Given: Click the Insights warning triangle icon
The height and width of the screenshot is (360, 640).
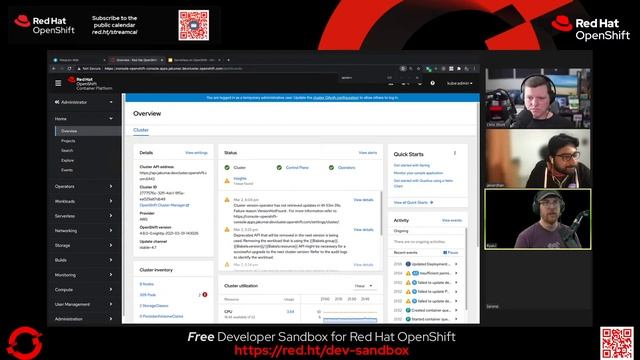Looking at the screenshot, I should click(x=227, y=181).
